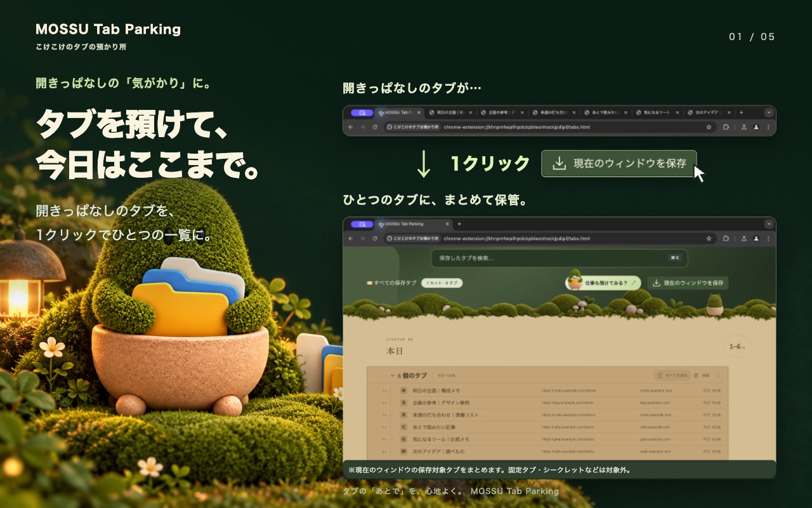Click N favicon of 明日の企画 row

tap(403, 390)
